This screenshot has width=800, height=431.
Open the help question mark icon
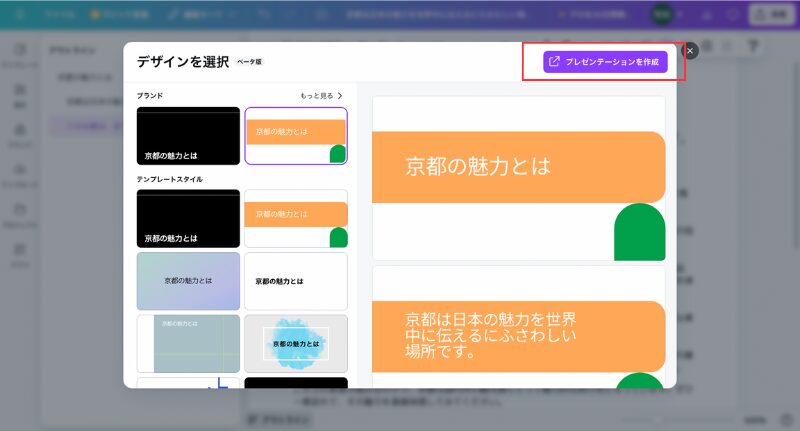753,46
